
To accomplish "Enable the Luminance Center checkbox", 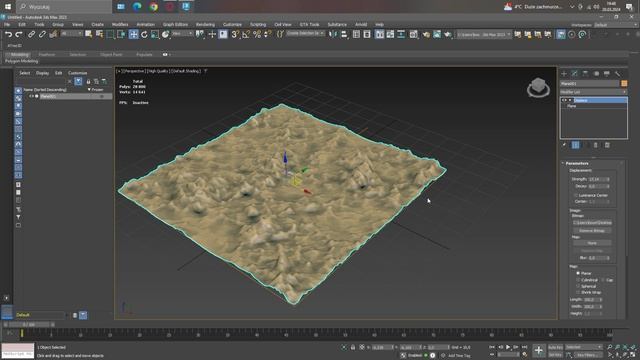I will point(576,195).
